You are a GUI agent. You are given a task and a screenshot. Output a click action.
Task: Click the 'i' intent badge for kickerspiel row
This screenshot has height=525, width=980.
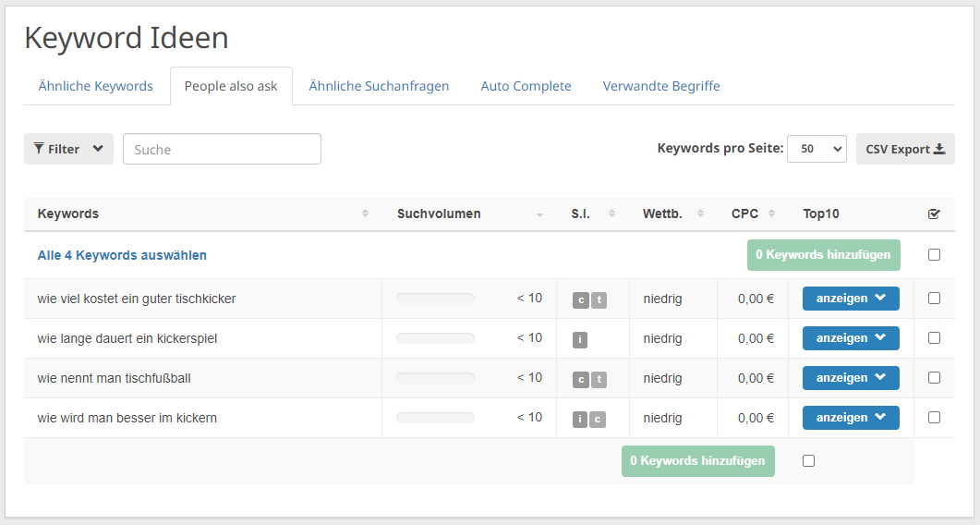[x=580, y=339]
